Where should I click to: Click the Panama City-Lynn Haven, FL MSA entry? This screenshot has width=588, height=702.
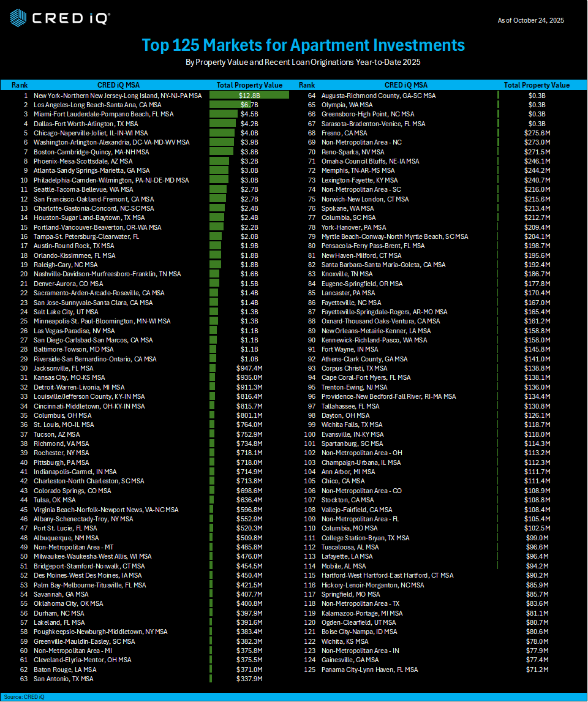tap(369, 670)
